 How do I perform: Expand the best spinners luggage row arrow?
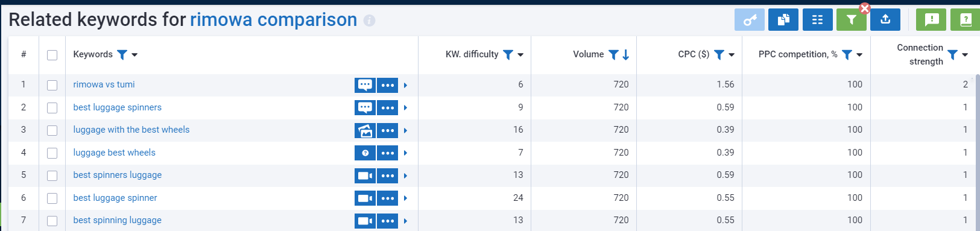point(405,176)
